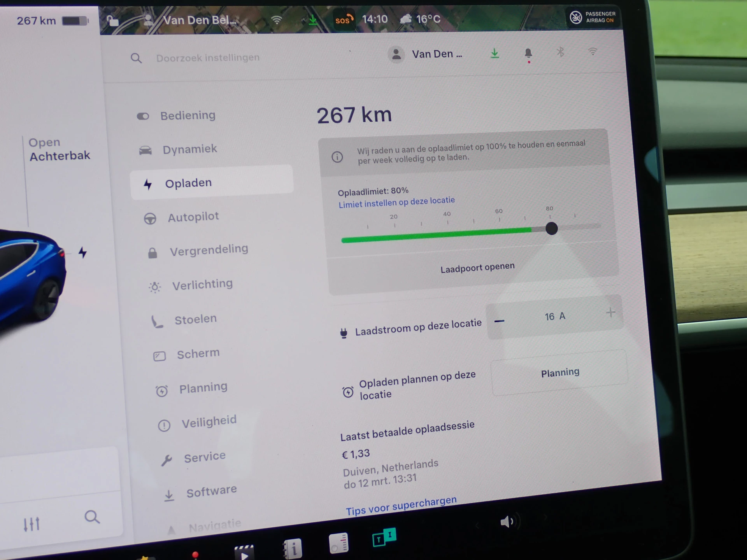Click the notification bell icon
The width and height of the screenshot is (747, 560).
tap(528, 53)
